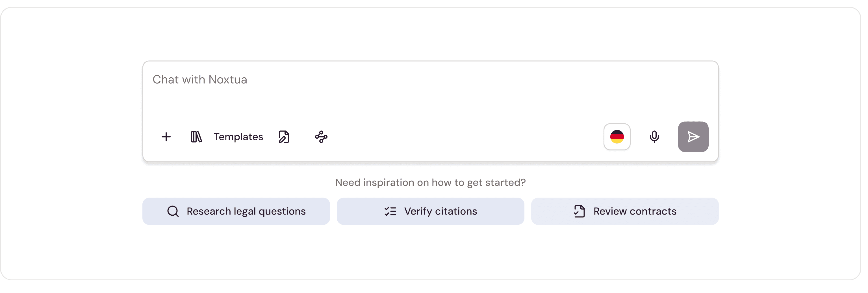Viewport: 868px width, 293px height.
Task: Activate the microphone voice input
Action: coord(654,137)
